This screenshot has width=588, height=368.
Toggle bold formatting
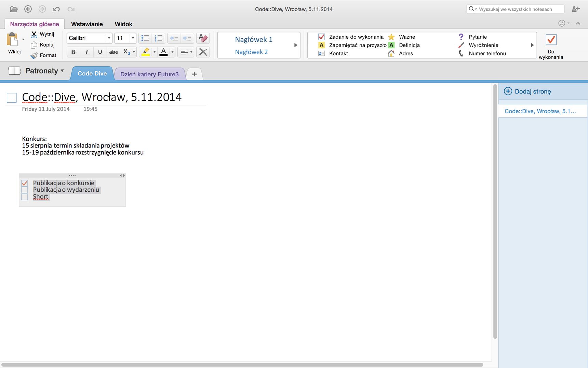pyautogui.click(x=73, y=52)
